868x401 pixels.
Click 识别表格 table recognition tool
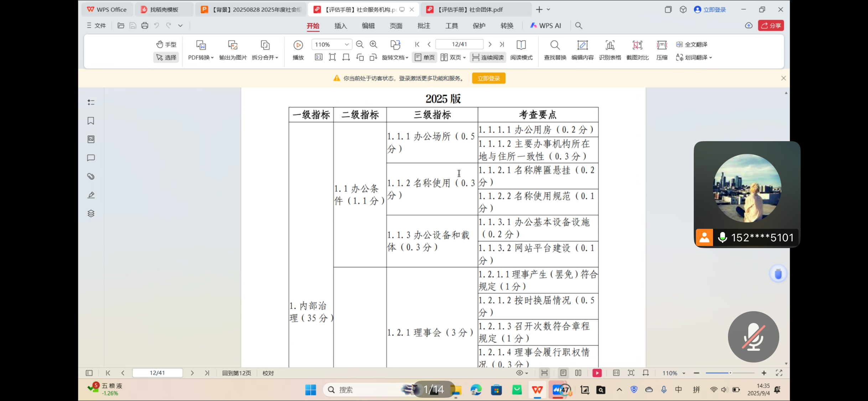pyautogui.click(x=610, y=50)
